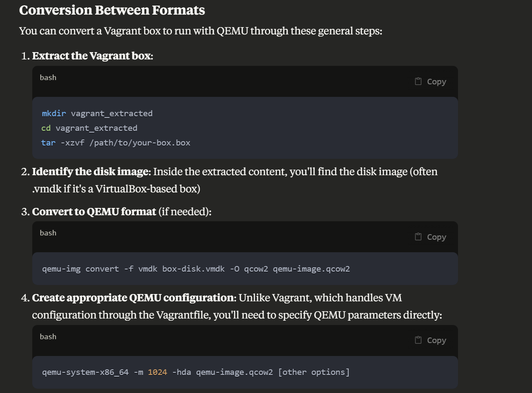532x393 pixels.
Task: Click the clipboard icon on the last code block
Action: (417, 340)
